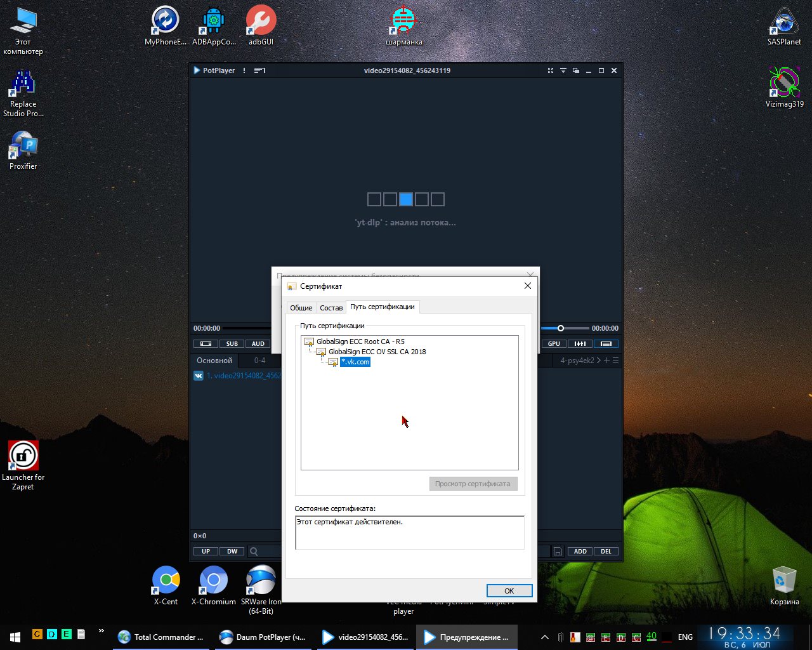The width and height of the screenshot is (812, 650).
Task: Toggle GPU hardware acceleration button
Action: pos(554,343)
